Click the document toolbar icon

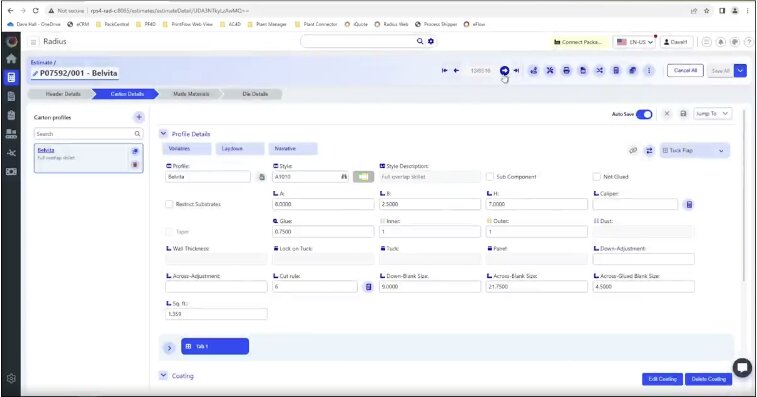point(583,71)
